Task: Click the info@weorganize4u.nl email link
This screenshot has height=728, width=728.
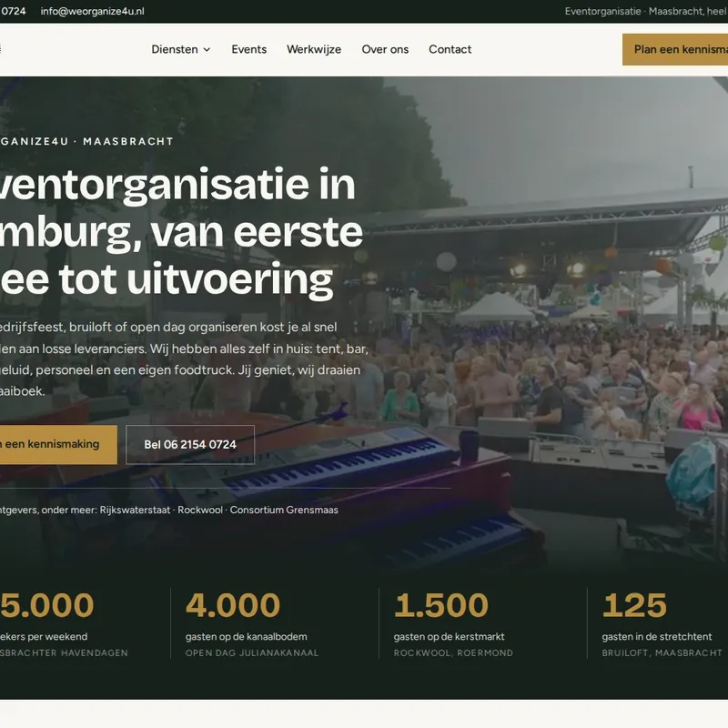Action: click(93, 11)
